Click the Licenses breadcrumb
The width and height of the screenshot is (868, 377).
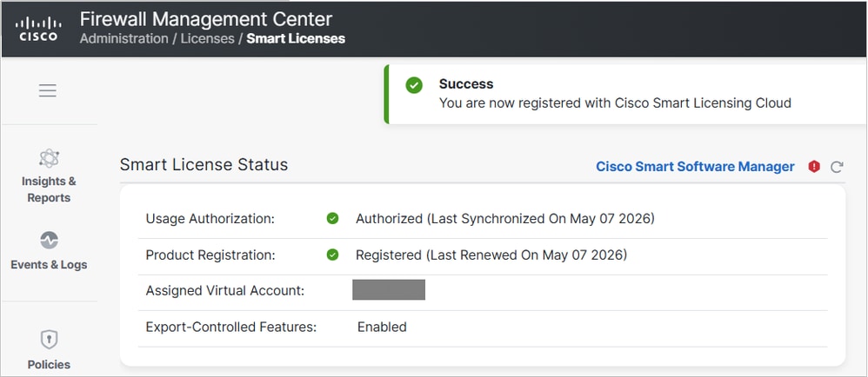click(x=208, y=39)
